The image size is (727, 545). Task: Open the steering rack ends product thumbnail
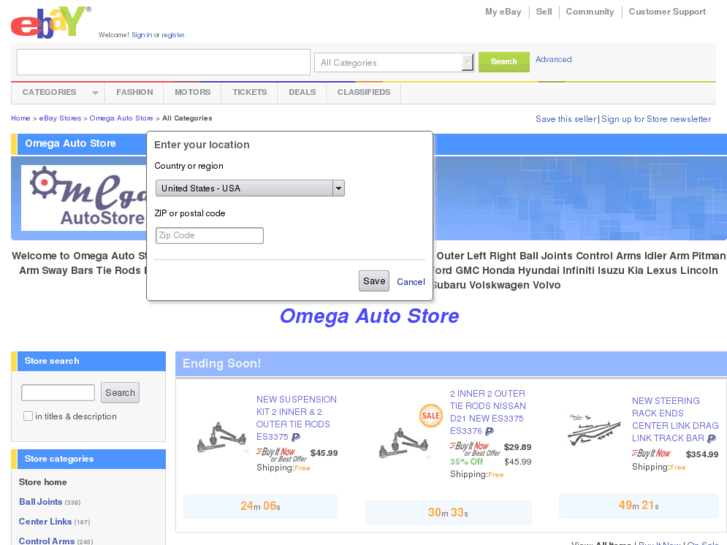click(594, 430)
